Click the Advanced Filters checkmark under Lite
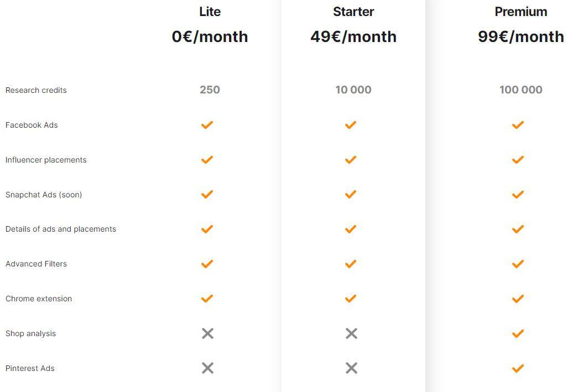This screenshot has width=578, height=392. (207, 264)
